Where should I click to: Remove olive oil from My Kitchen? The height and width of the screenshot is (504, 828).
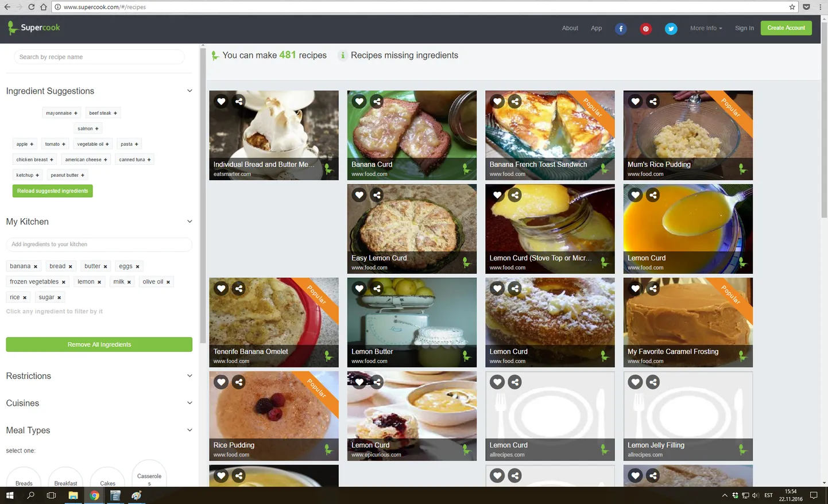tap(168, 282)
